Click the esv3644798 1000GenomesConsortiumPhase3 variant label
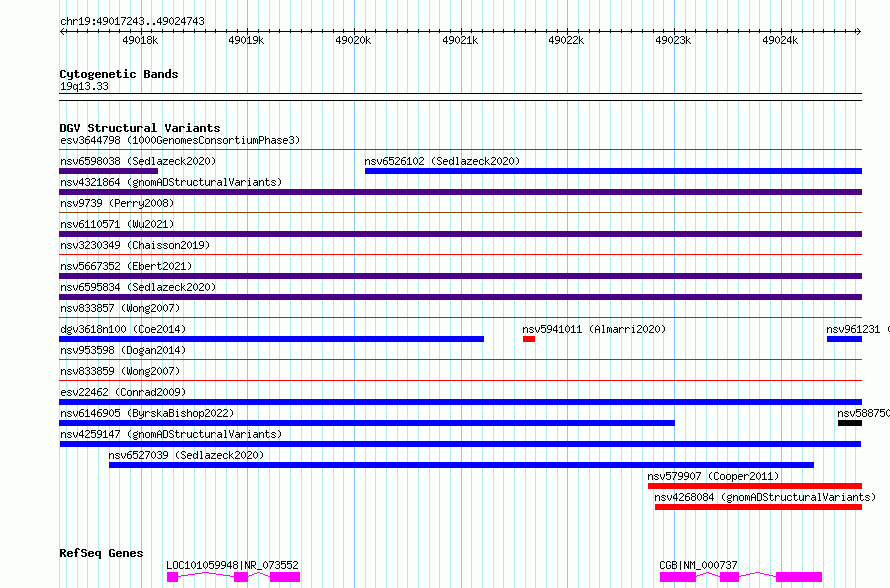The height and width of the screenshot is (588, 890). coord(180,140)
